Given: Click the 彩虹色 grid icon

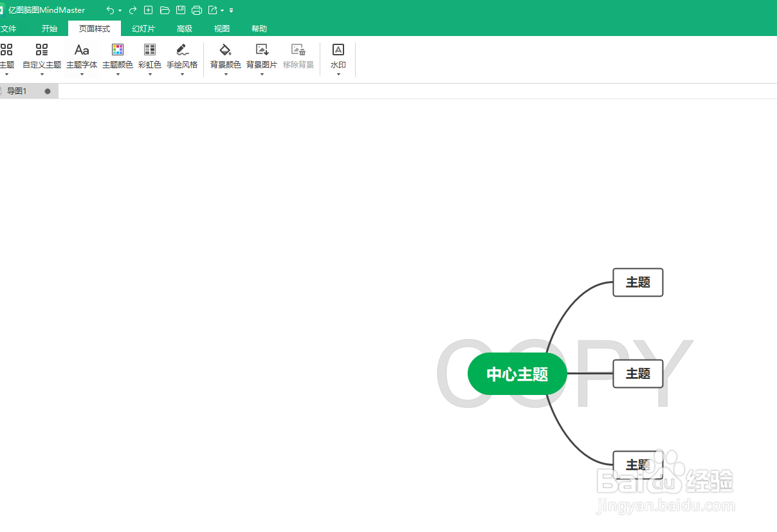Looking at the screenshot, I should coord(150,50).
